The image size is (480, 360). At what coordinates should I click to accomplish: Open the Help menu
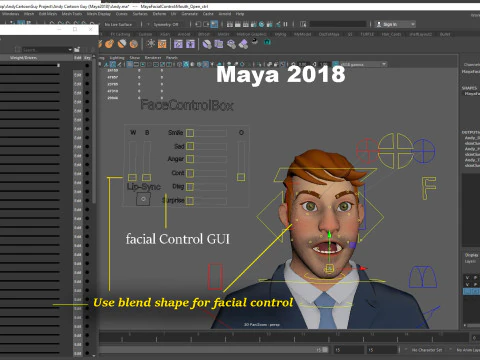(x=240, y=14)
